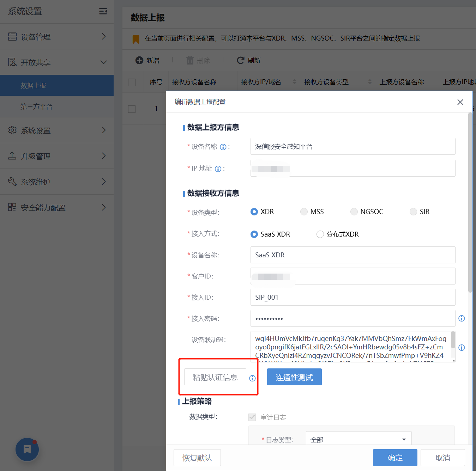Screen dimensions: 476x471
Task: Click the info icon beside 接入密码 field
Action: (x=462, y=318)
